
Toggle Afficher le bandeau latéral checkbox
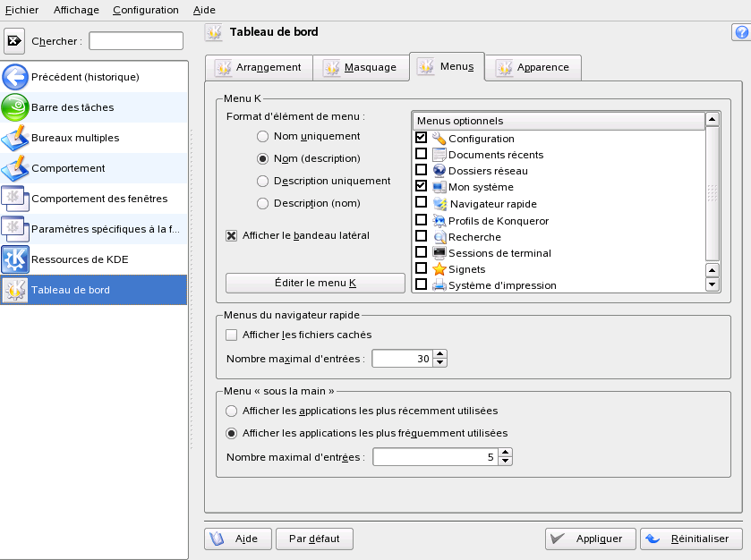(231, 235)
